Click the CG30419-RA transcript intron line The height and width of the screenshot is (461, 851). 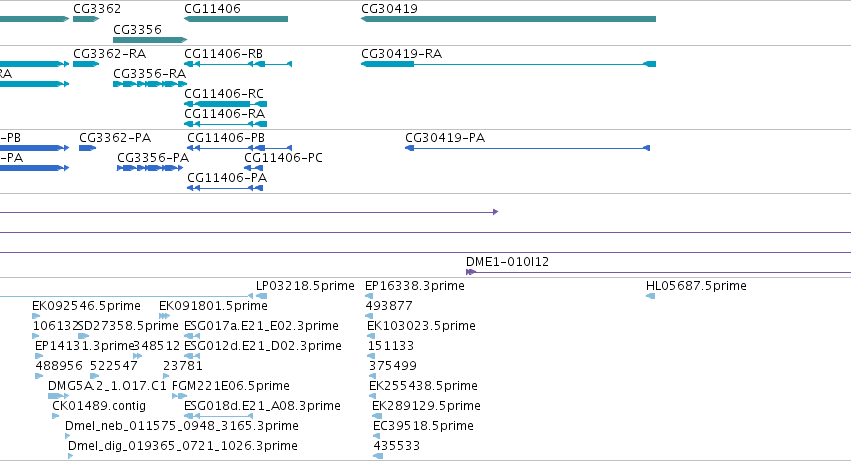coord(529,64)
